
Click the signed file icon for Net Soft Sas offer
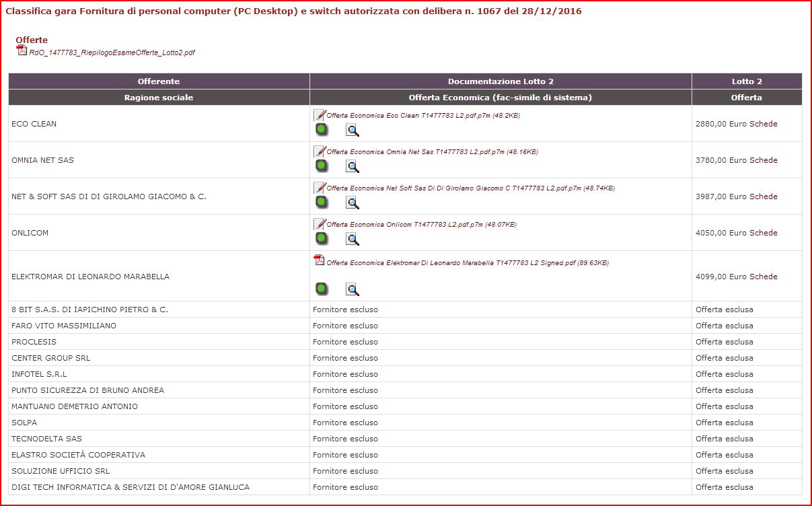tap(320, 187)
